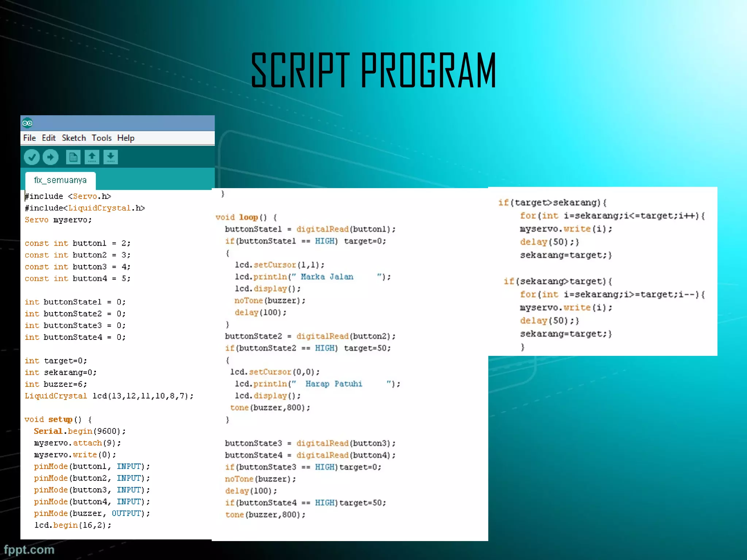This screenshot has width=747, height=560.
Task: Click the LiquidCrystal lcd(13,12,11,10,8,7) line
Action: [x=109, y=396]
